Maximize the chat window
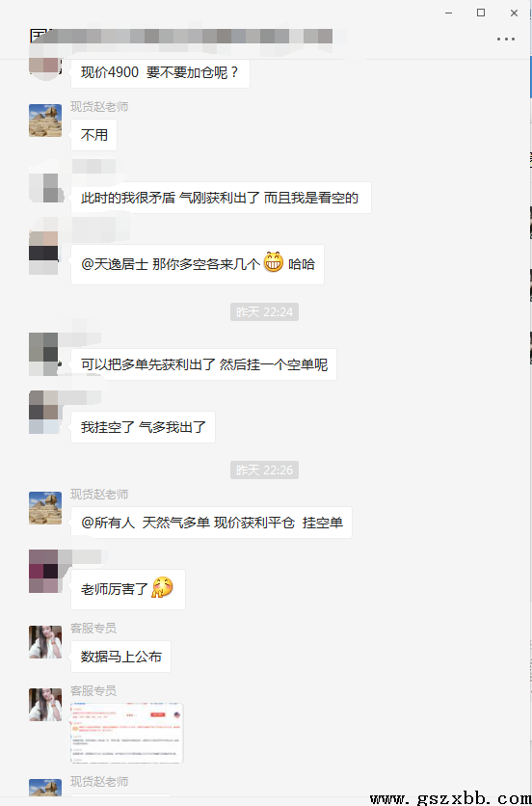Image resolution: width=532 pixels, height=806 pixels. 481,13
